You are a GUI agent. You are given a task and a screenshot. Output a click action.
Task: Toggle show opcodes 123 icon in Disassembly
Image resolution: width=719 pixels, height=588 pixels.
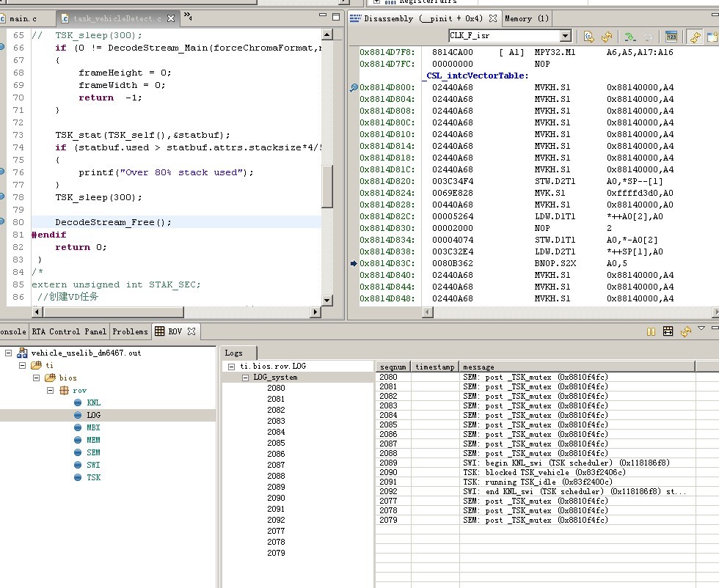coord(671,36)
